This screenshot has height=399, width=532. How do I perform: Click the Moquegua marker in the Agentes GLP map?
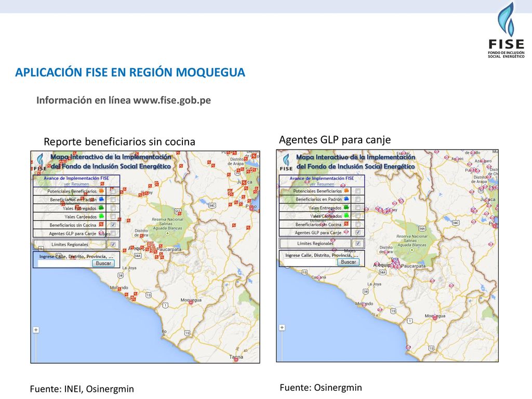pyautogui.click(x=435, y=318)
